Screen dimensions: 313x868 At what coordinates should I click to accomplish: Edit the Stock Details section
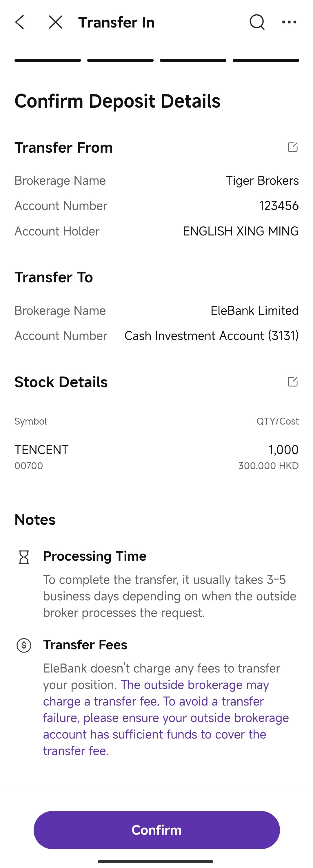point(292,382)
